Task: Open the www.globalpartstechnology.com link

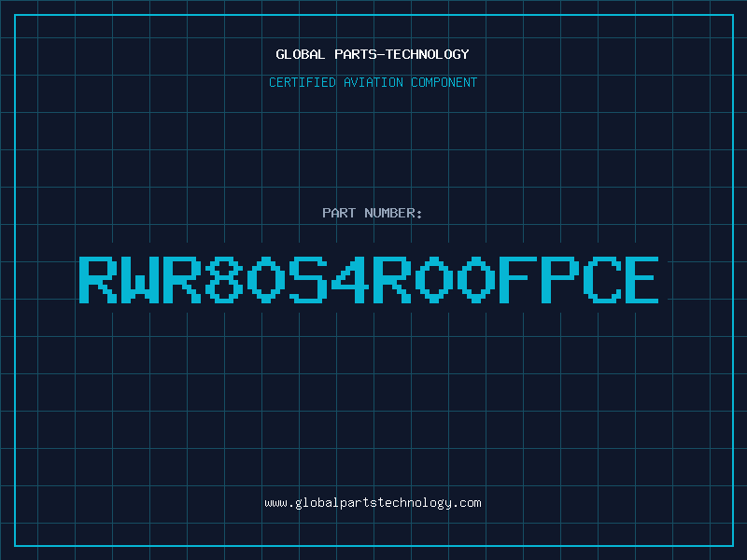Action: [x=373, y=503]
